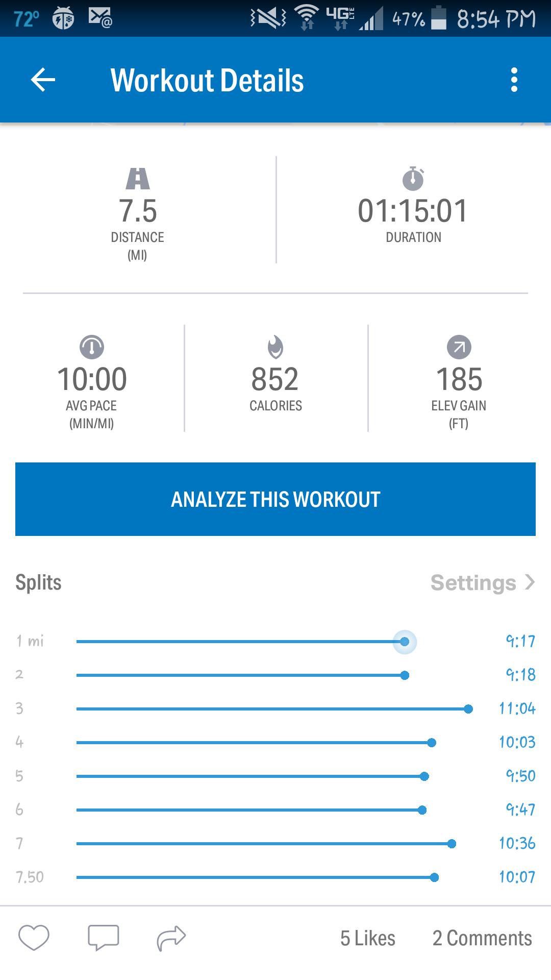
Task: Tap the elevation gain arrow icon
Action: click(x=459, y=348)
